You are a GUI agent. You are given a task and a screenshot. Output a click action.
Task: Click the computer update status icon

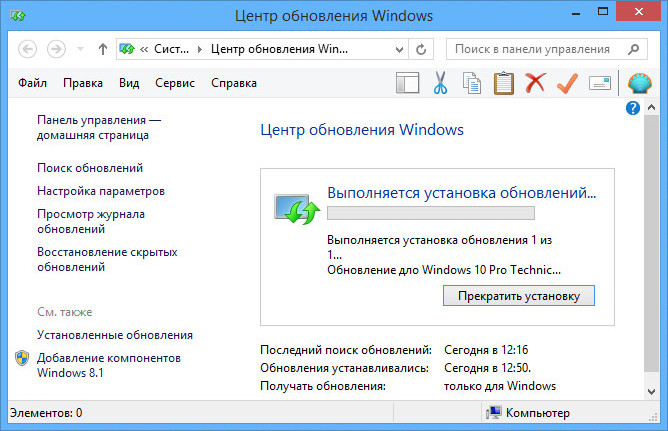click(297, 209)
